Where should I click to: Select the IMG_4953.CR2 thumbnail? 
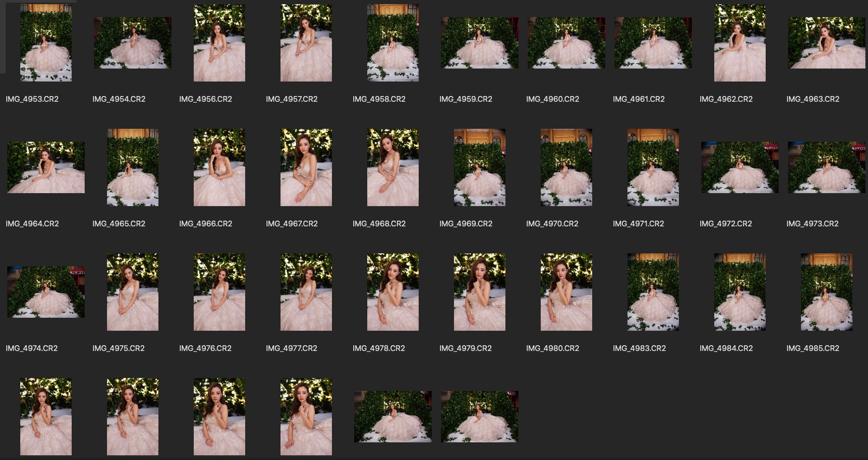pyautogui.click(x=46, y=44)
